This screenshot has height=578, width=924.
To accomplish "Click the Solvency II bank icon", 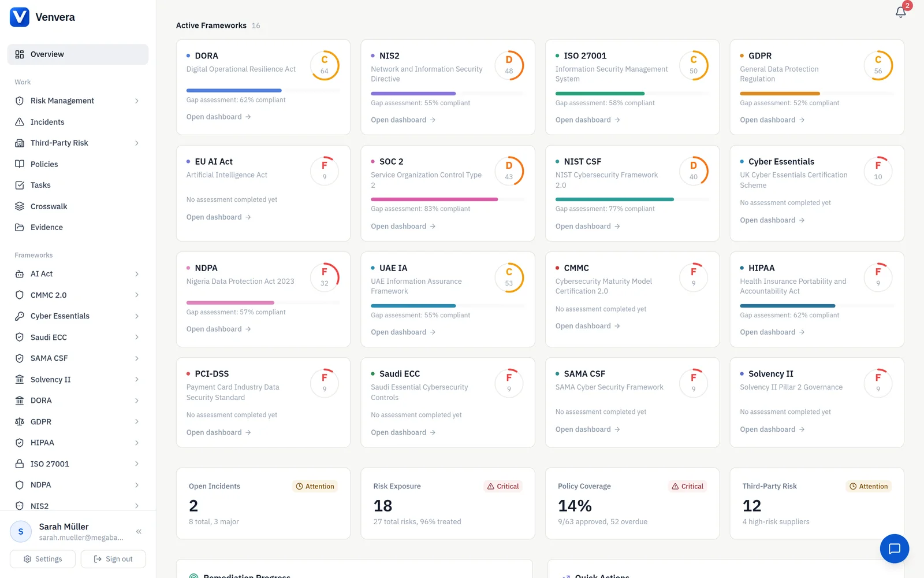I will [x=20, y=380].
